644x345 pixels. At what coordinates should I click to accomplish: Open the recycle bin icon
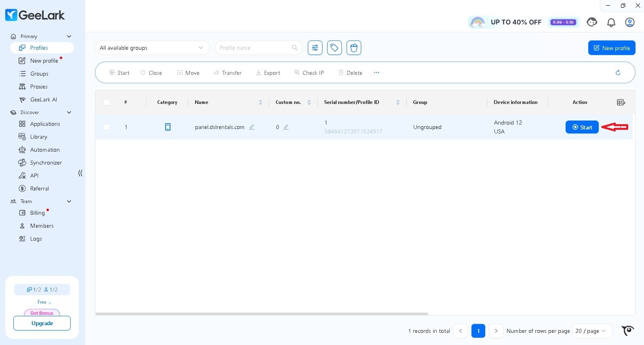[354, 48]
